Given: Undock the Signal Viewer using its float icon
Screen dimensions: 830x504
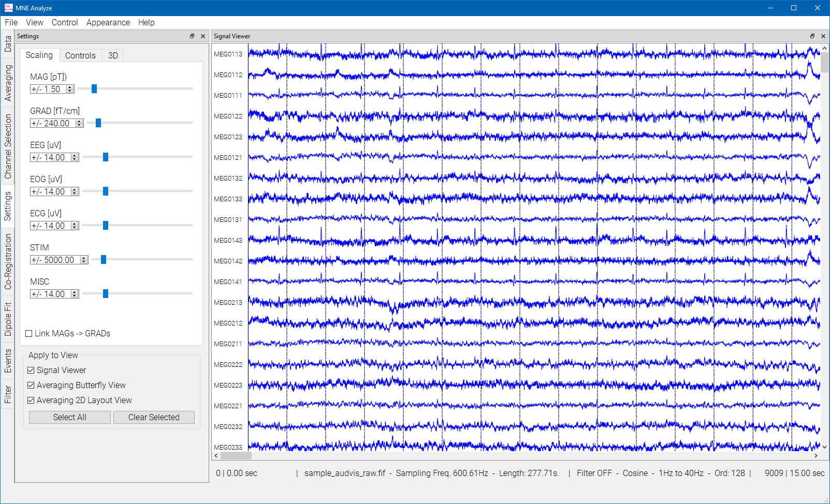Looking at the screenshot, I should (x=812, y=36).
